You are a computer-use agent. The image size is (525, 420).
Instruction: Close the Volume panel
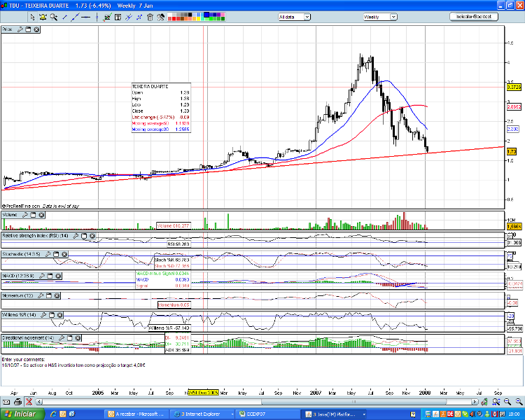41,215
